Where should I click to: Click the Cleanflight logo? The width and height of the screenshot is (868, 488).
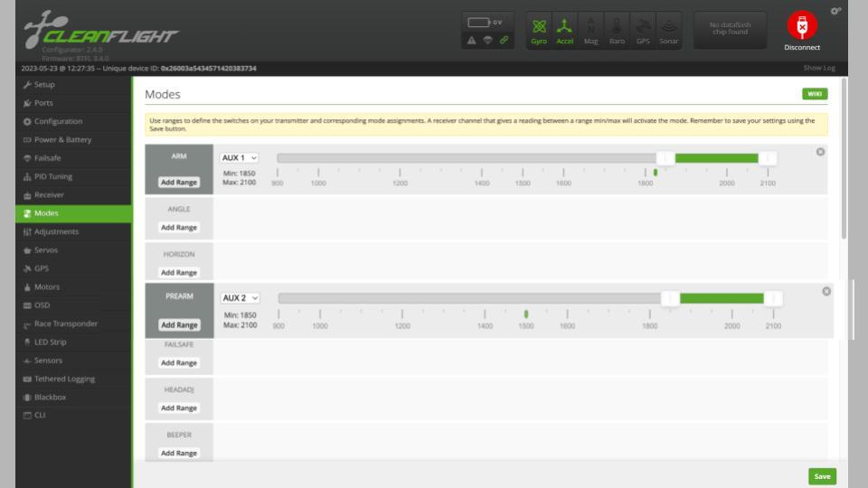(100, 31)
